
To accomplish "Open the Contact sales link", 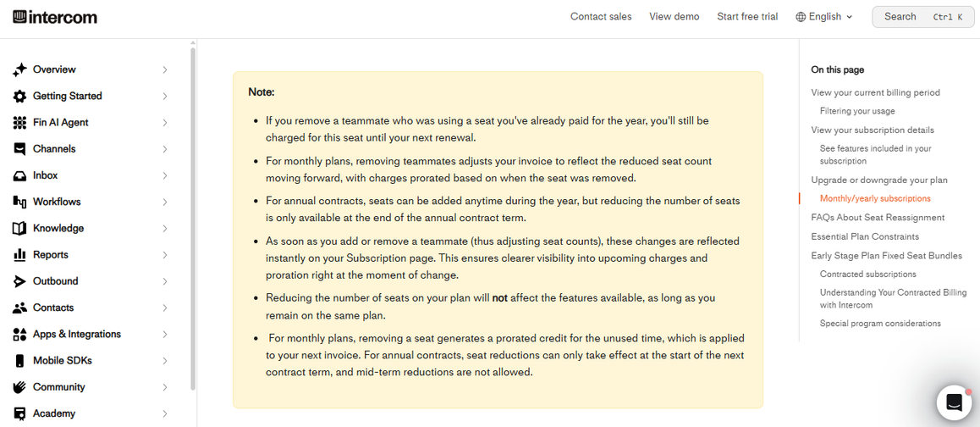I will pyautogui.click(x=601, y=17).
